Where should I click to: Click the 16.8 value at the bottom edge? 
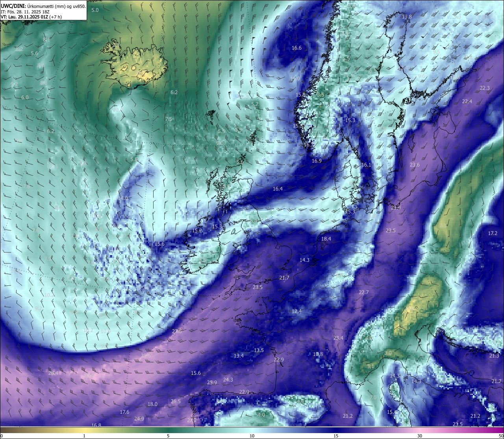96,425
